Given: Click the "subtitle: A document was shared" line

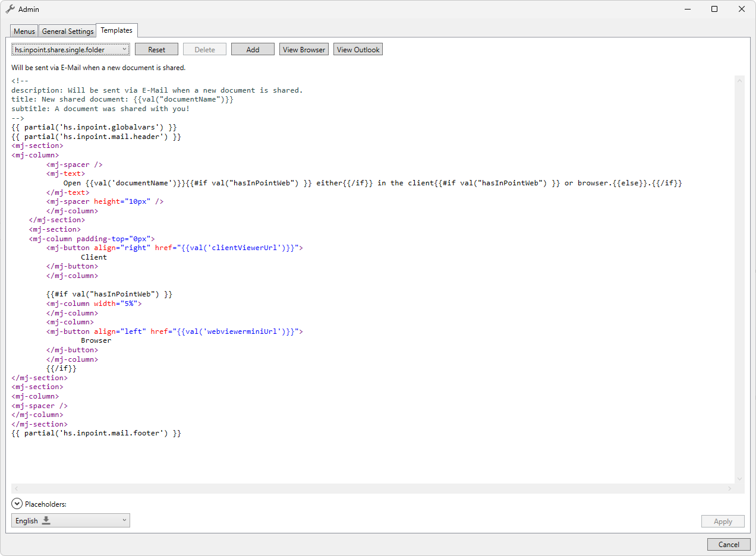Looking at the screenshot, I should pyautogui.click(x=100, y=109).
